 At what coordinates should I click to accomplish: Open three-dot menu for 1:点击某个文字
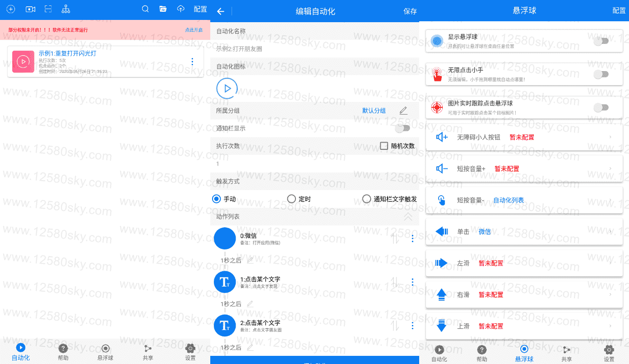point(412,282)
